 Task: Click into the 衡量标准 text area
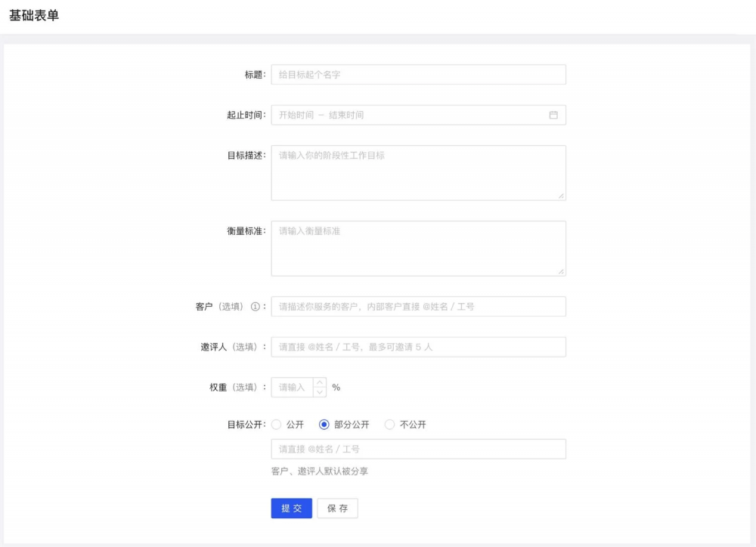coord(418,249)
